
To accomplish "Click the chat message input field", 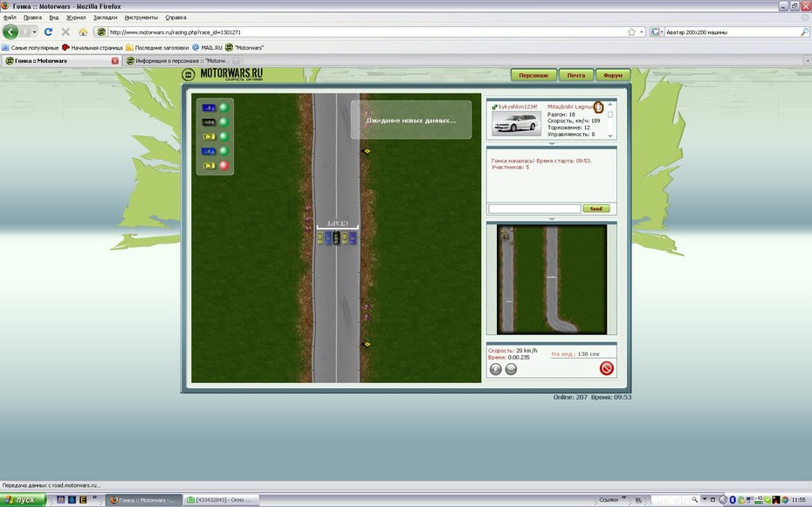I will pyautogui.click(x=534, y=209).
